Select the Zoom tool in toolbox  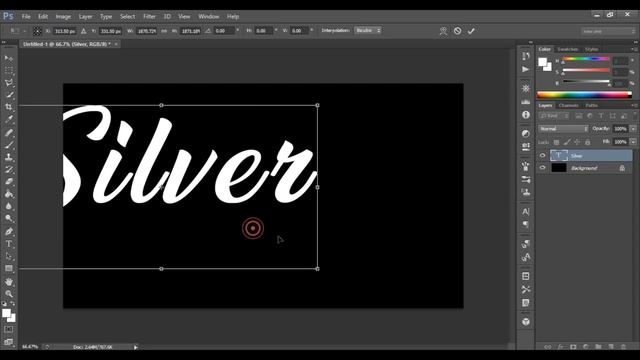pyautogui.click(x=9, y=293)
